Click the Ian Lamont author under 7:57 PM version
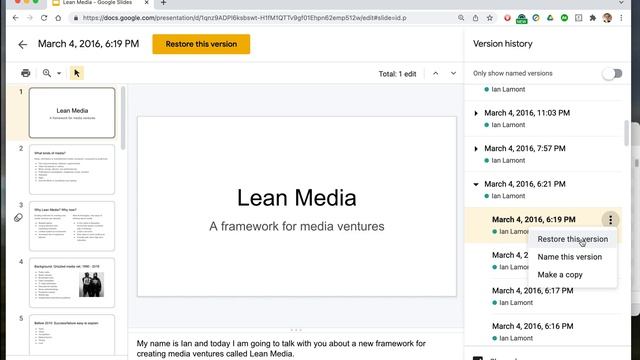 [x=508, y=160]
